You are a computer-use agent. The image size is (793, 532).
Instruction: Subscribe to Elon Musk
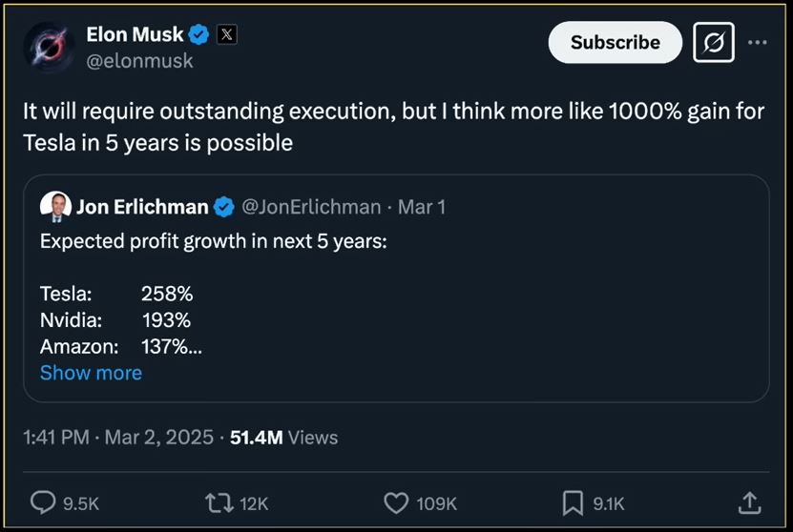tap(615, 43)
